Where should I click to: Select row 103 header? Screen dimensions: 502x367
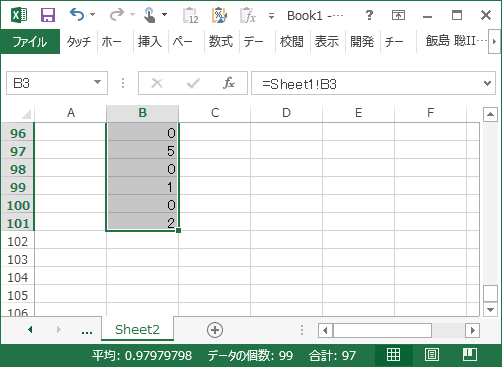click(17, 259)
